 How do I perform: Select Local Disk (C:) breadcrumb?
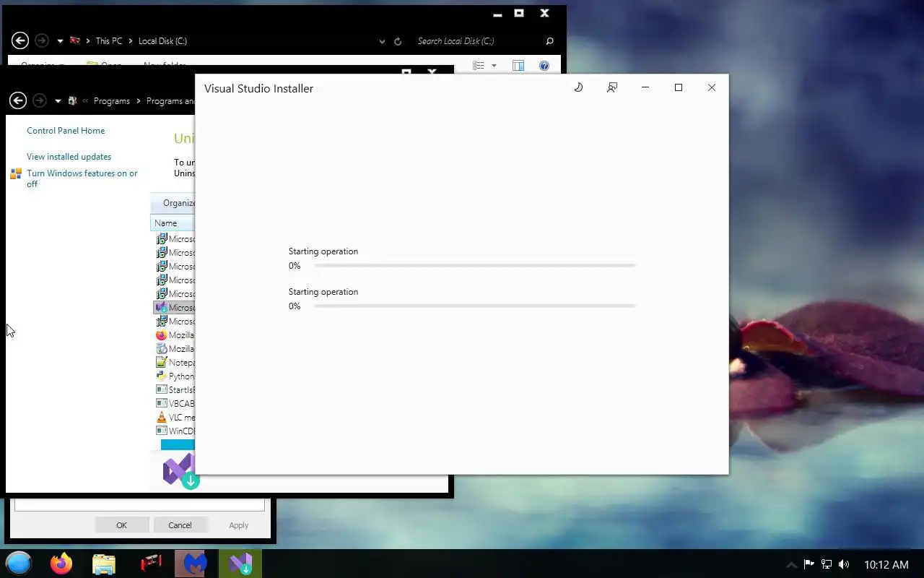[x=162, y=41]
